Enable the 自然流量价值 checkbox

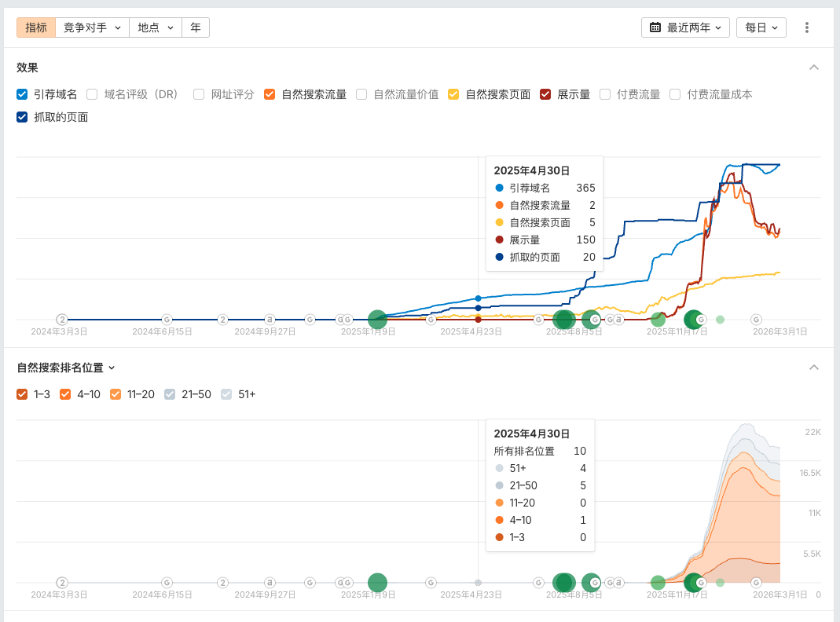click(x=361, y=94)
